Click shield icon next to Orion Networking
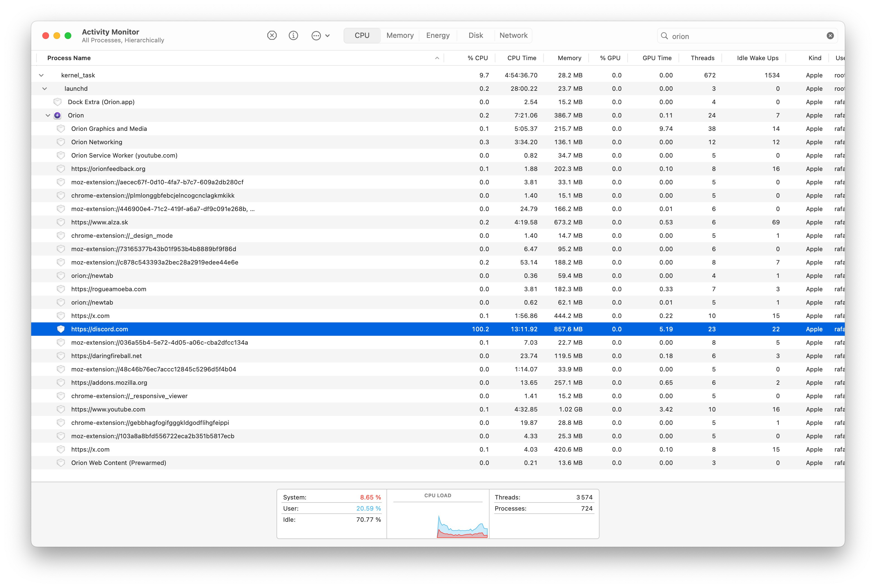 tap(61, 142)
